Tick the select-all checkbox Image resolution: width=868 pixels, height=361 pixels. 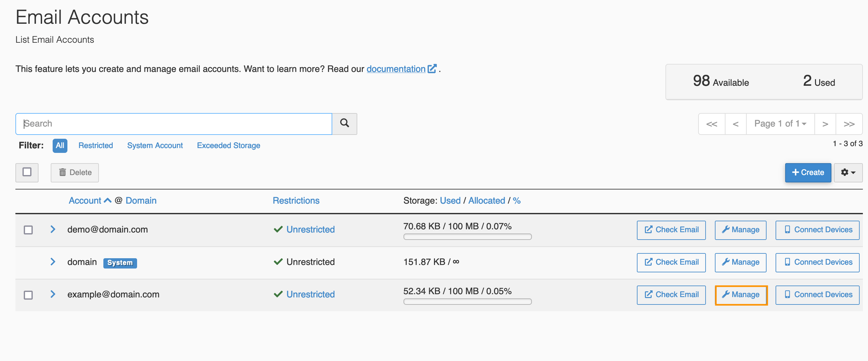click(27, 172)
